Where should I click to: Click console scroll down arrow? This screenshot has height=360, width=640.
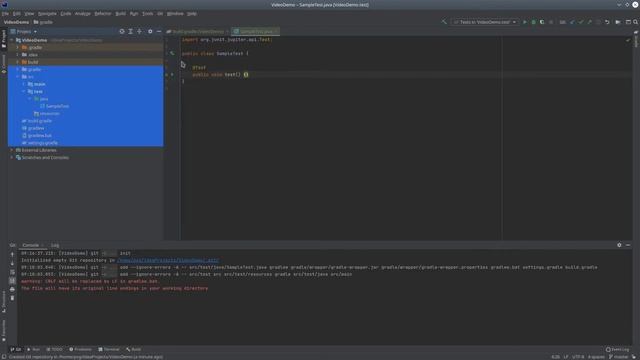click(x=12, y=263)
